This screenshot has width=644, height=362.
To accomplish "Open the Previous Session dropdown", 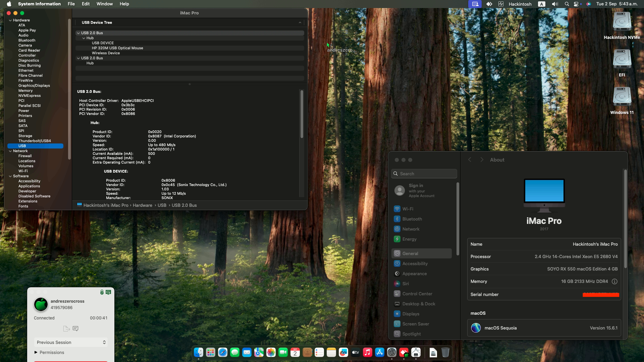I will (x=71, y=342).
